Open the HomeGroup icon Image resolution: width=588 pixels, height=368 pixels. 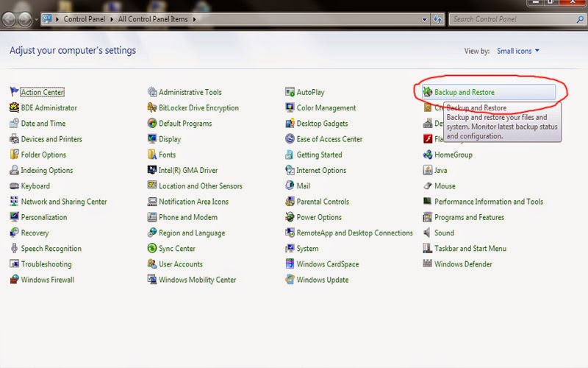pos(428,155)
